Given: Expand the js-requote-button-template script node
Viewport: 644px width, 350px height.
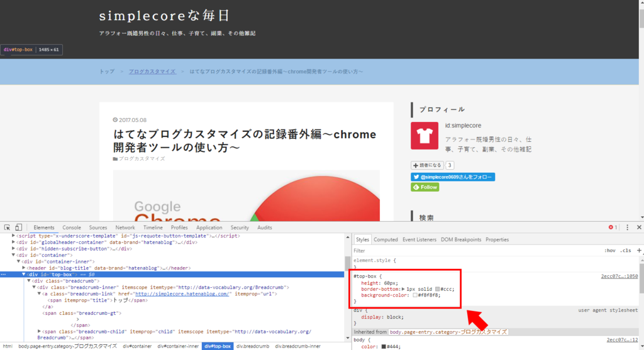Looking at the screenshot, I should 13,236.
